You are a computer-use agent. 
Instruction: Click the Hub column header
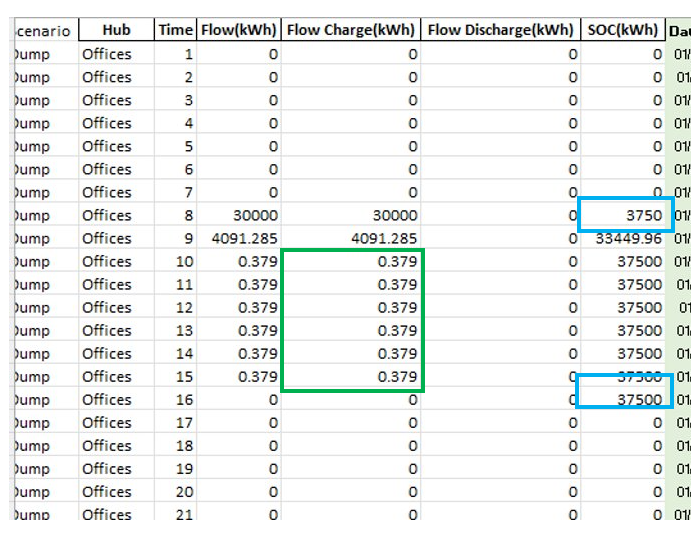tap(116, 30)
